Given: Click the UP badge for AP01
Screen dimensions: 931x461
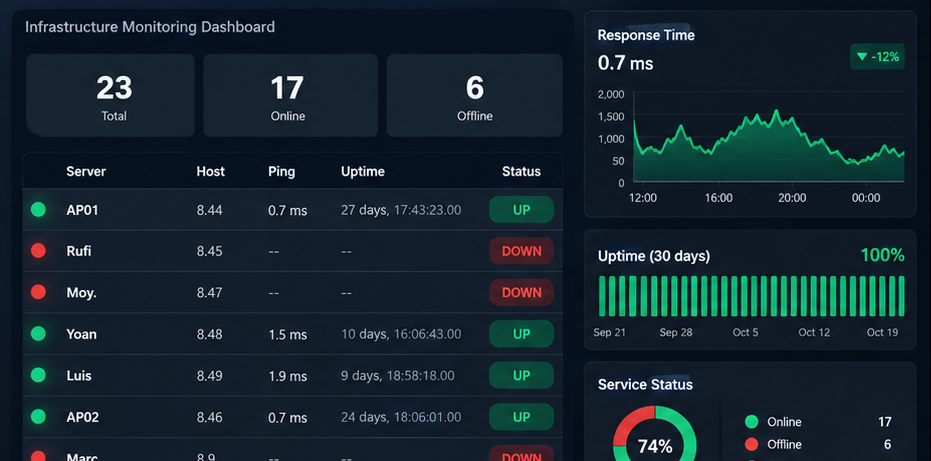Looking at the screenshot, I should (x=521, y=210).
